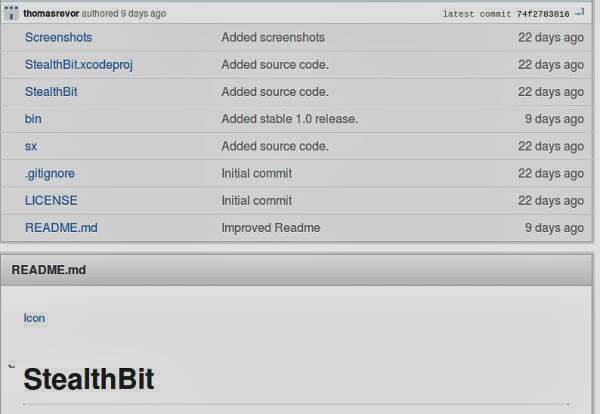Browse the bin folder
The image size is (600, 414).
[x=33, y=119]
